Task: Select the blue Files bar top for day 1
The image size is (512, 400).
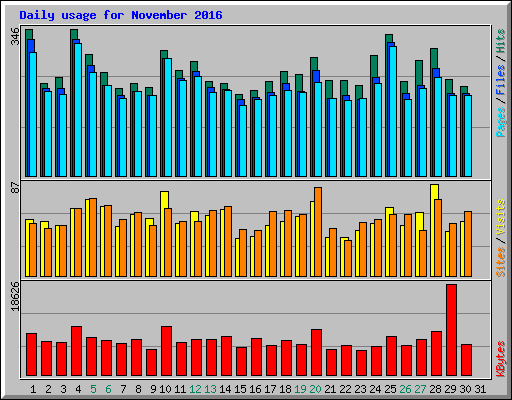Action: click(31, 46)
